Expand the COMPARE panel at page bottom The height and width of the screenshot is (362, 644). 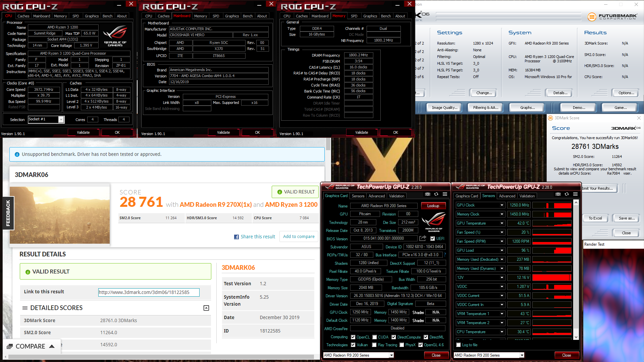click(32, 347)
